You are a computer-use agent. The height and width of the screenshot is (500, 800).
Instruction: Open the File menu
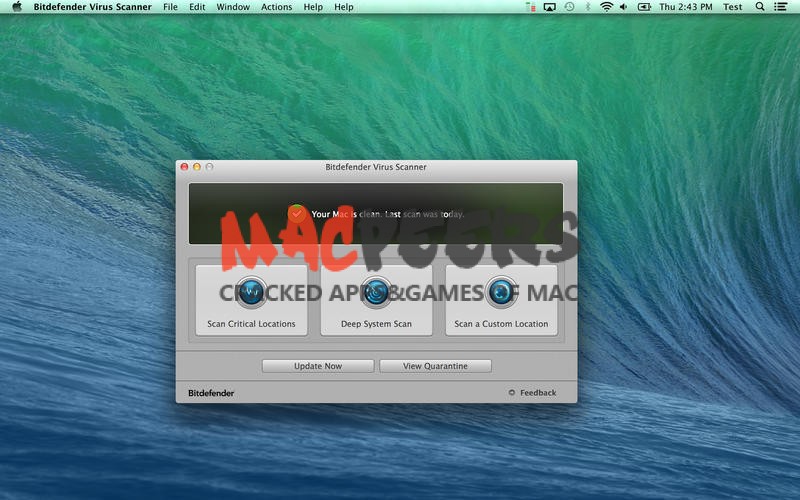[170, 7]
